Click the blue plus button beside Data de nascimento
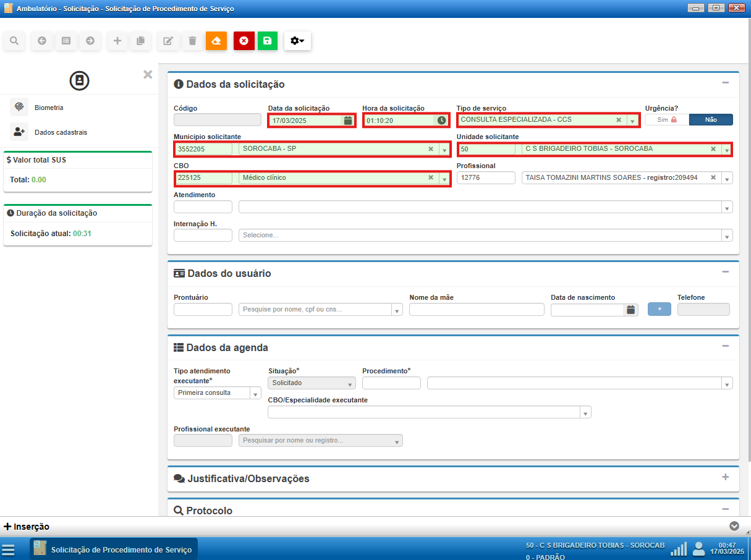This screenshot has width=751, height=560. (x=659, y=309)
